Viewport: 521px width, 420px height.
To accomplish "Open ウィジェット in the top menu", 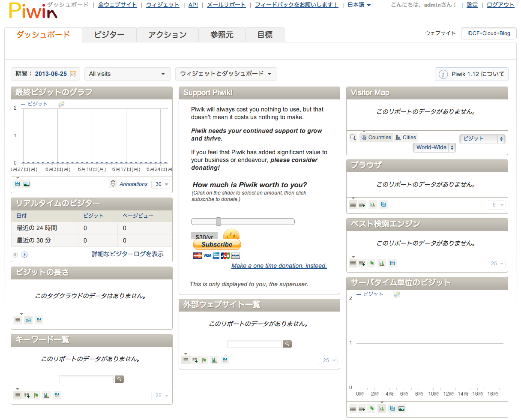I will [163, 5].
